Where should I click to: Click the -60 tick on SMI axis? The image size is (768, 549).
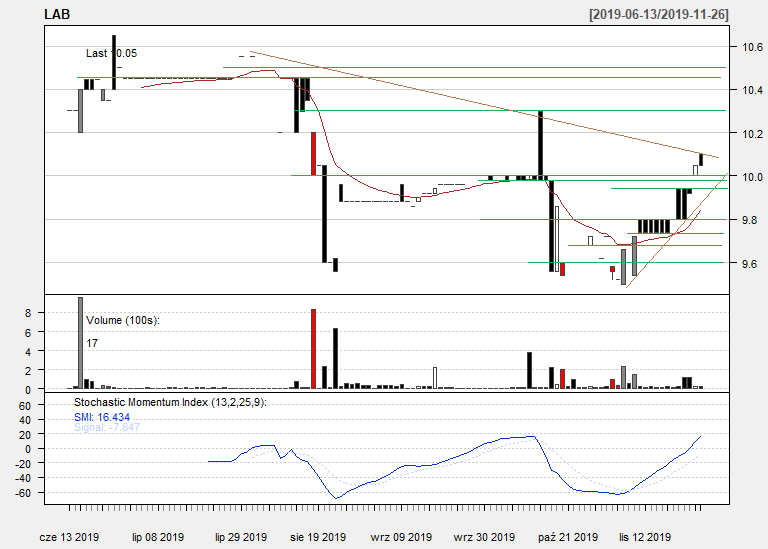[x=23, y=493]
